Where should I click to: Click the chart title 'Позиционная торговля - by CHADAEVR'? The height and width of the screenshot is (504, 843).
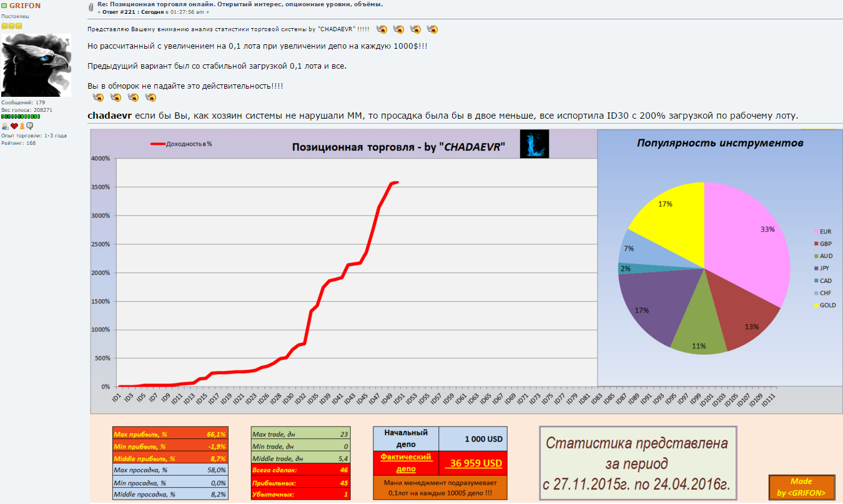(x=399, y=147)
